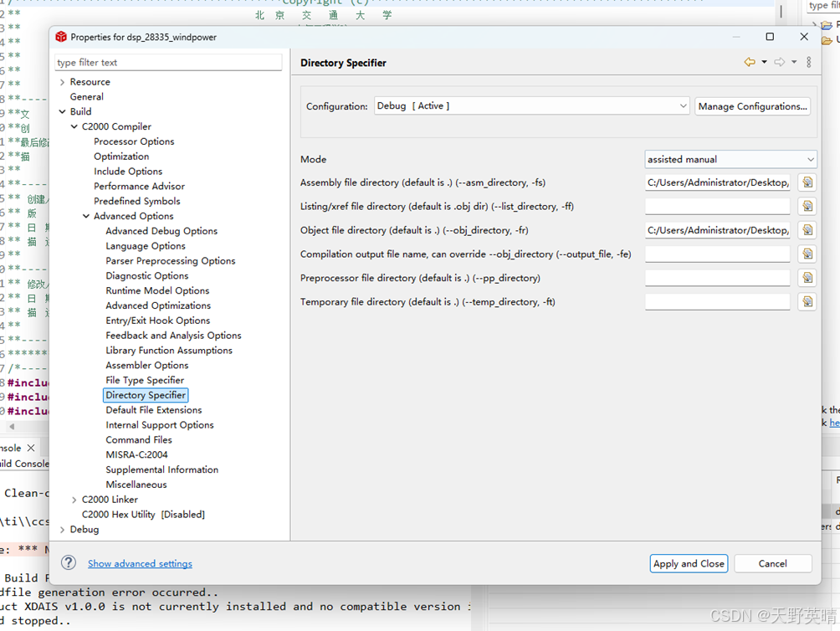Select Entry/Exit Hook Options
840x631 pixels.
tap(158, 321)
